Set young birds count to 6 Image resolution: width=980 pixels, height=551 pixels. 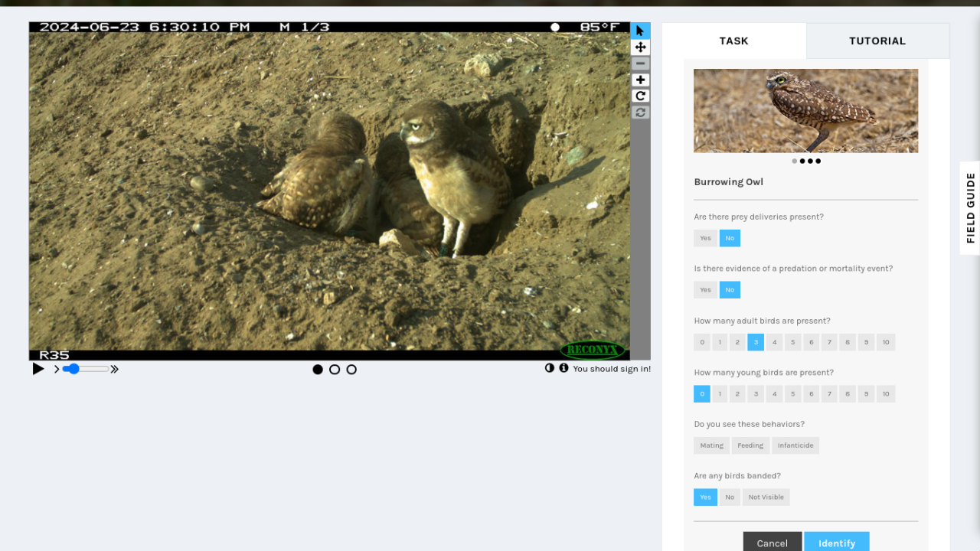tap(812, 394)
